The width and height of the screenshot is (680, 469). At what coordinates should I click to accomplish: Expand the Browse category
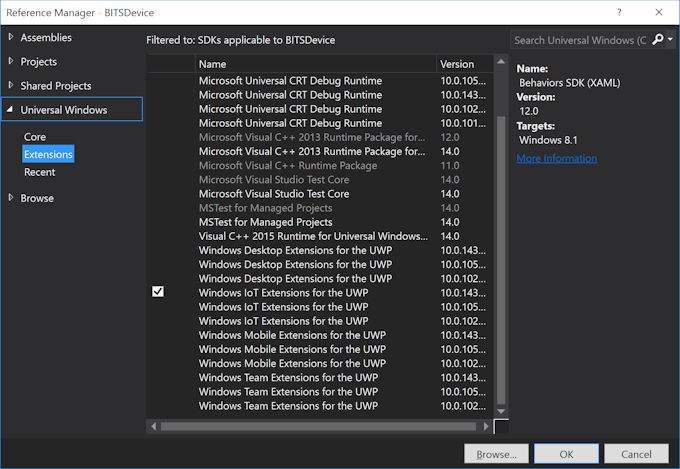pos(11,198)
